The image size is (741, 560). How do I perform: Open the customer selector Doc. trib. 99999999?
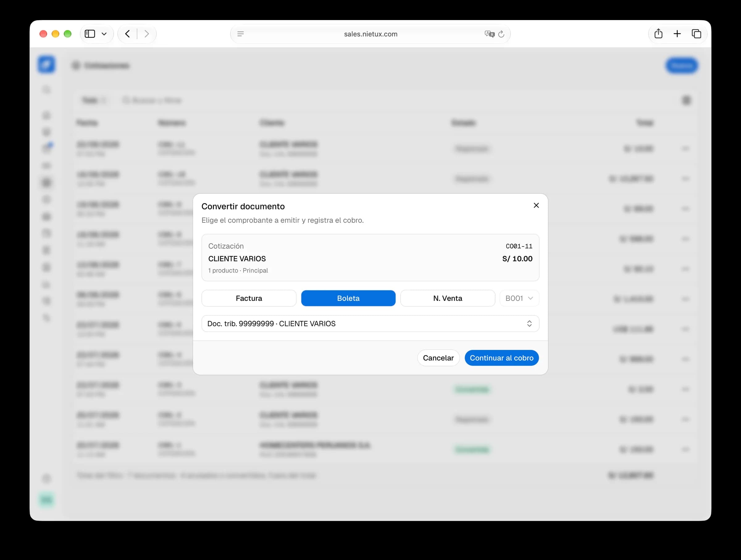click(370, 324)
